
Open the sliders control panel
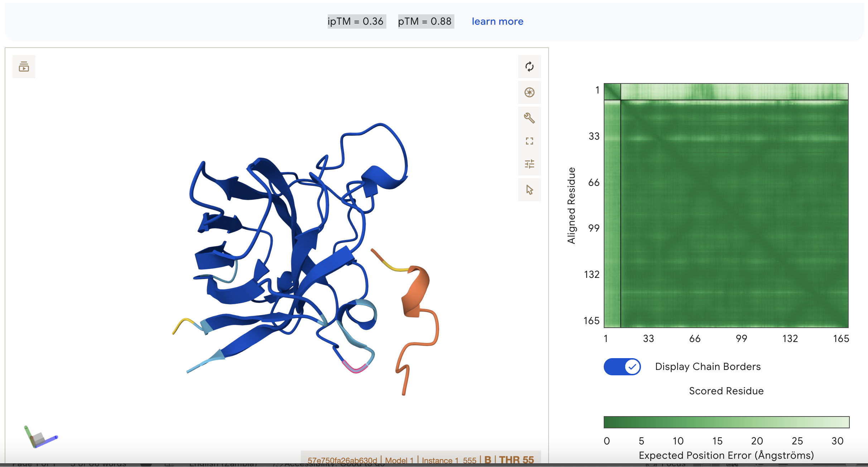[529, 164]
